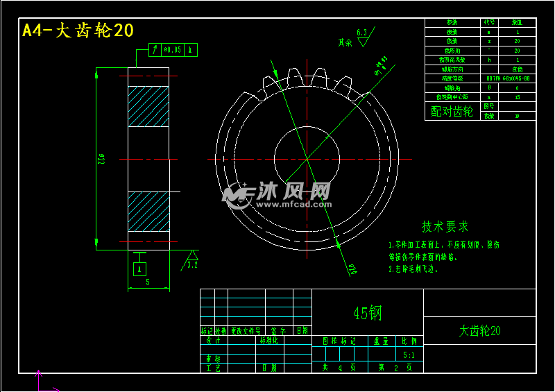Select the 3.2 surface roughness symbol
The image size is (555, 392).
pos(190,261)
